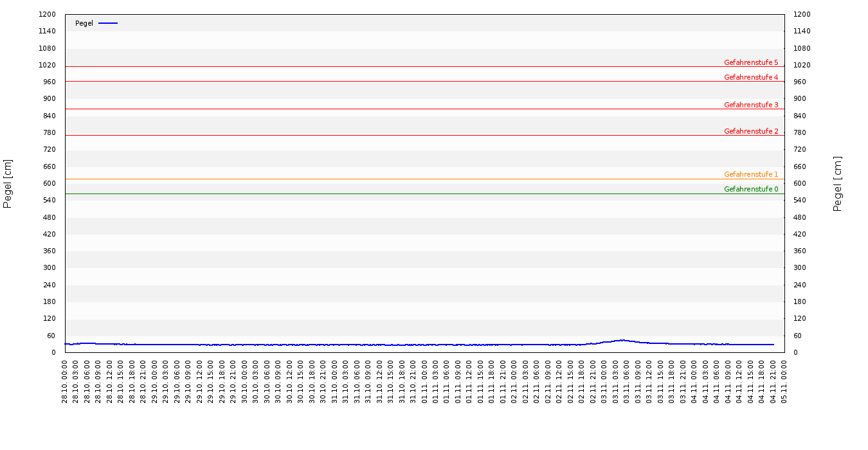
Task: Select the 28.10. 00:00 time label
Action: coord(65,381)
